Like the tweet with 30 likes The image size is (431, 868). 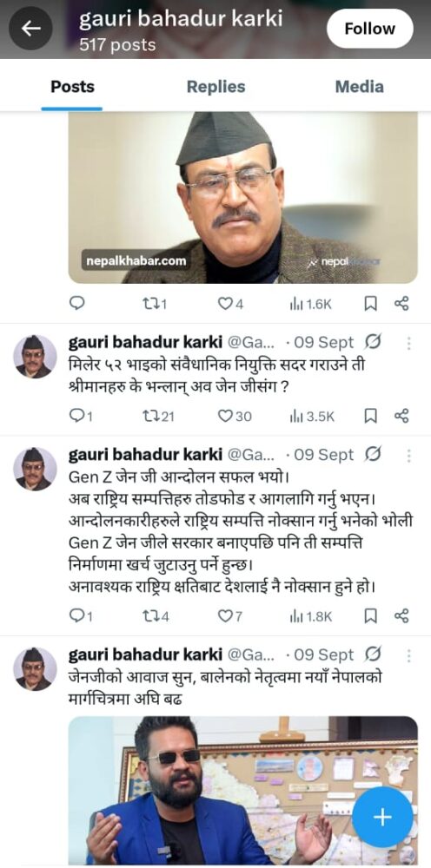235,417
